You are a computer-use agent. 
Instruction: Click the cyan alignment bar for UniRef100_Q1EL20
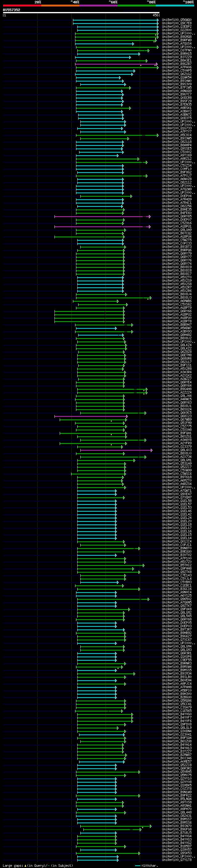pos(97,522)
